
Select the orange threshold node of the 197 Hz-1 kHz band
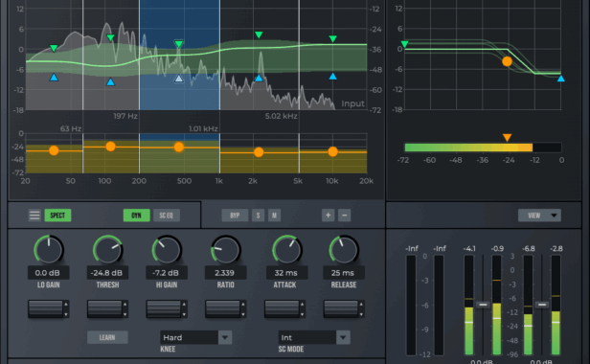[179, 148]
